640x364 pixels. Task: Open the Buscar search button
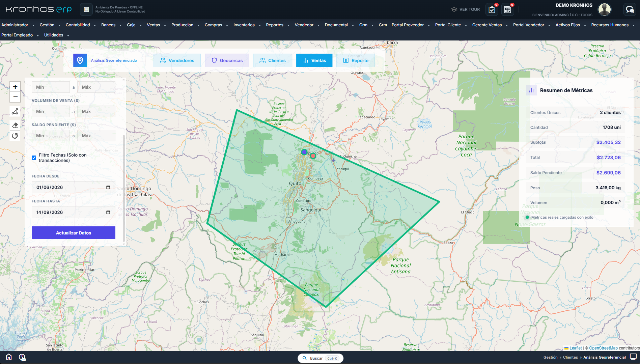[x=321, y=358]
